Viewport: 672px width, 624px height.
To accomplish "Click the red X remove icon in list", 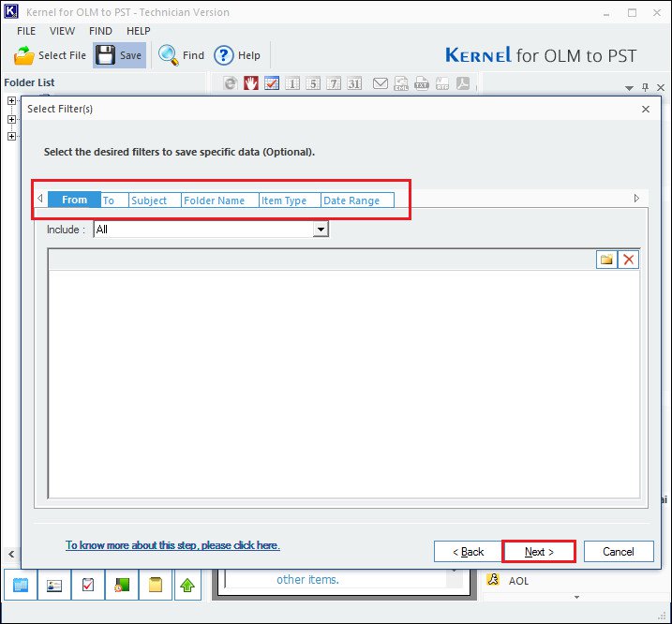I will coord(628,260).
